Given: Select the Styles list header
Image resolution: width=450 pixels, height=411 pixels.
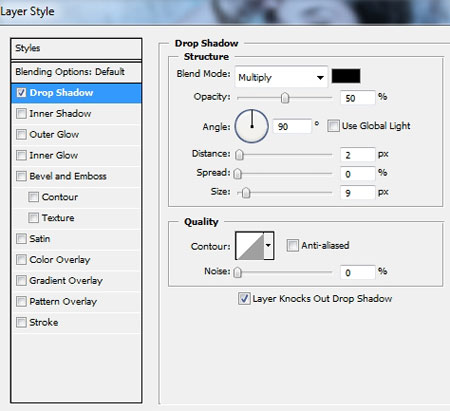Looking at the screenshot, I should [x=76, y=49].
